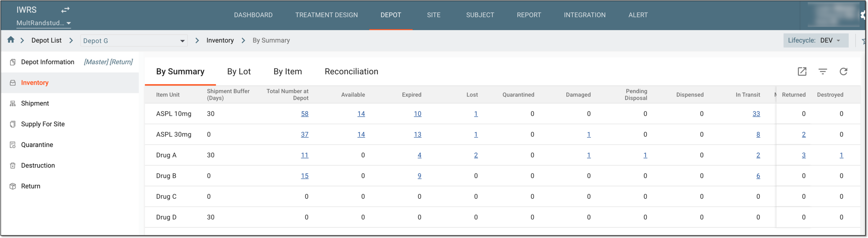
Task: Click the Inventory sidebar icon
Action: pos(13,83)
